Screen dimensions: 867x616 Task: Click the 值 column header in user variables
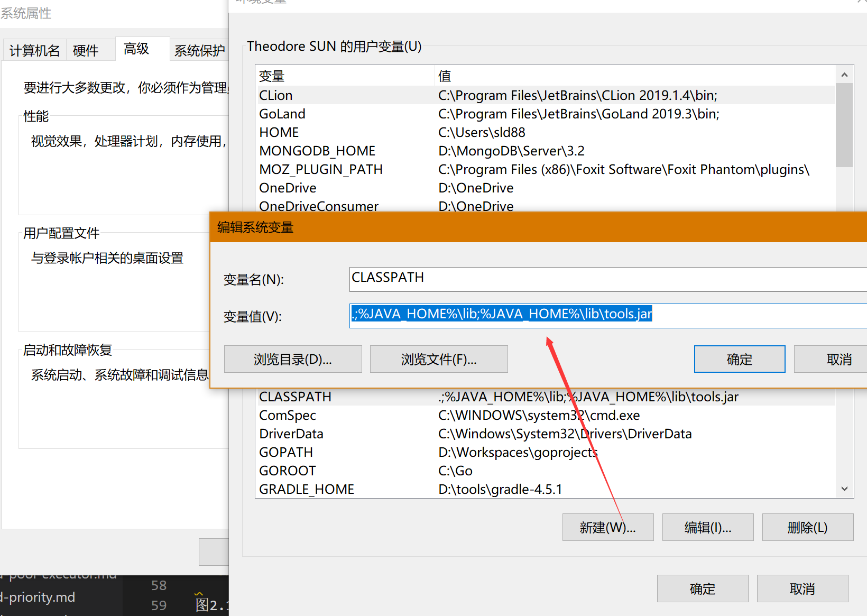635,76
